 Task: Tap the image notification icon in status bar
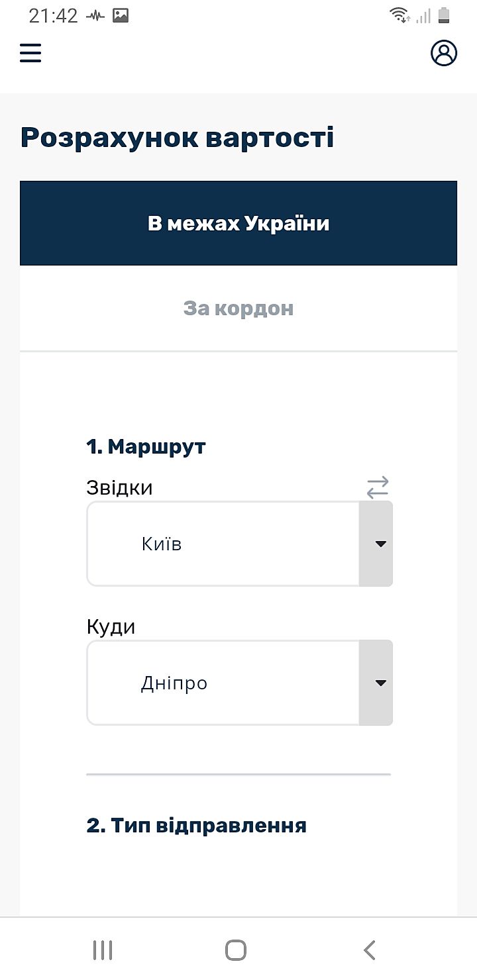click(x=121, y=15)
